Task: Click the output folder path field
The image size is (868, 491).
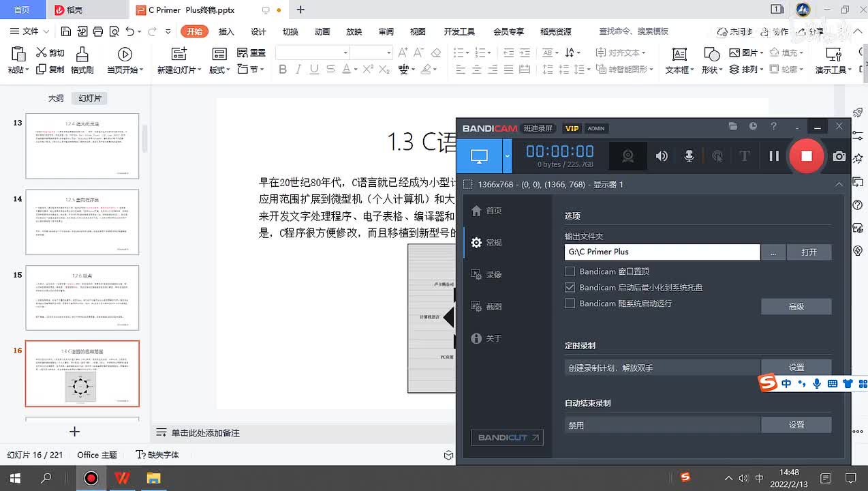Action: point(662,252)
